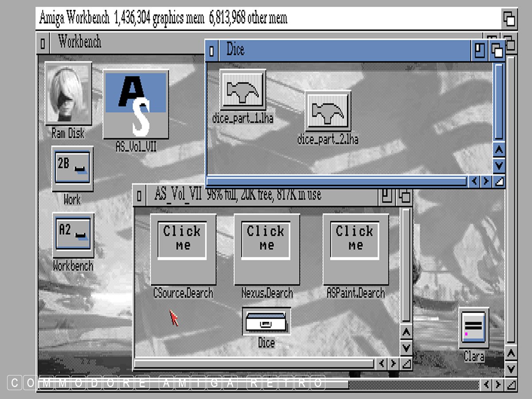The width and height of the screenshot is (532, 399).
Task: Toggle zoom gadget of AS_Vol_VII window
Action: point(387,196)
